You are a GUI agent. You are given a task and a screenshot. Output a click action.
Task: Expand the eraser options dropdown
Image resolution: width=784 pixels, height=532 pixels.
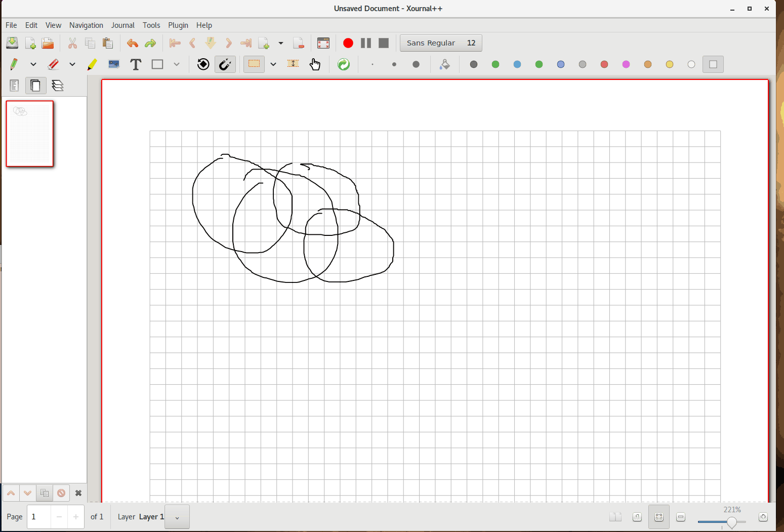tap(72, 64)
